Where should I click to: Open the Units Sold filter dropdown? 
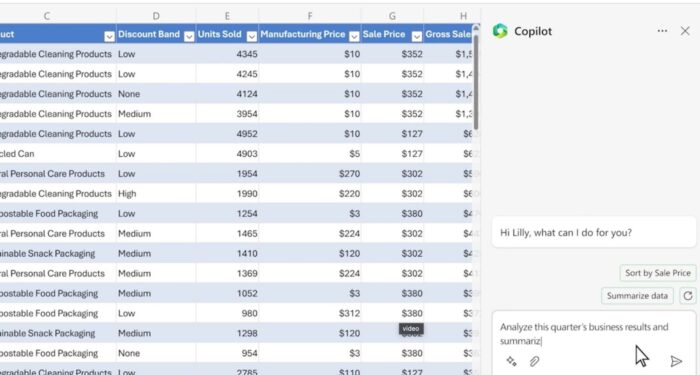[252, 37]
